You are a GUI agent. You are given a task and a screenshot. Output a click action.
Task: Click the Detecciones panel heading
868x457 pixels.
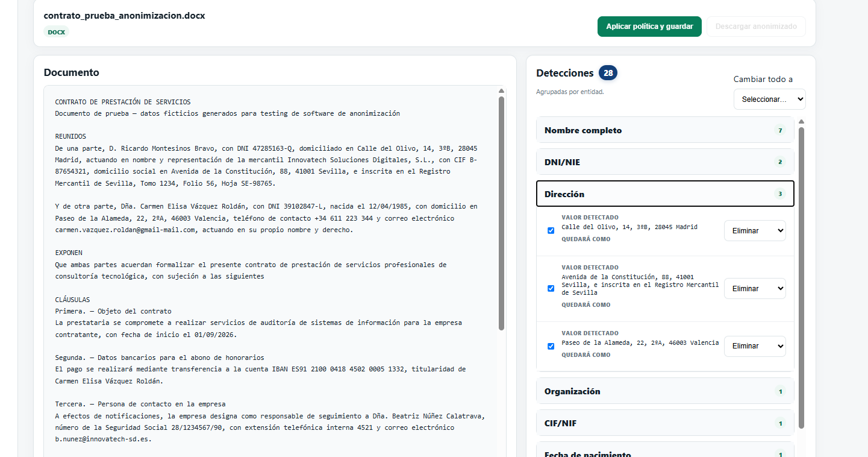click(x=565, y=73)
